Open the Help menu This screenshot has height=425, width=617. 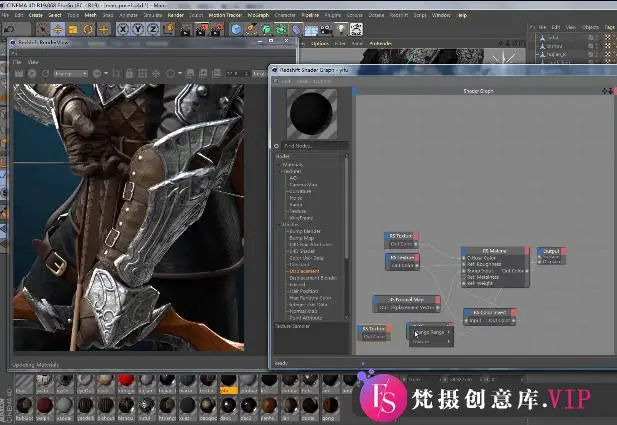(x=462, y=15)
